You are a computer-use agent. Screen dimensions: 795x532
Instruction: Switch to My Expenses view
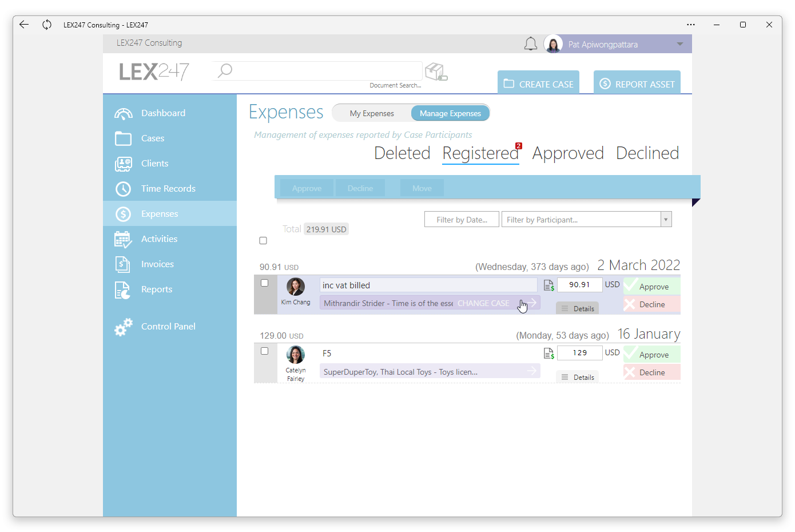click(372, 113)
